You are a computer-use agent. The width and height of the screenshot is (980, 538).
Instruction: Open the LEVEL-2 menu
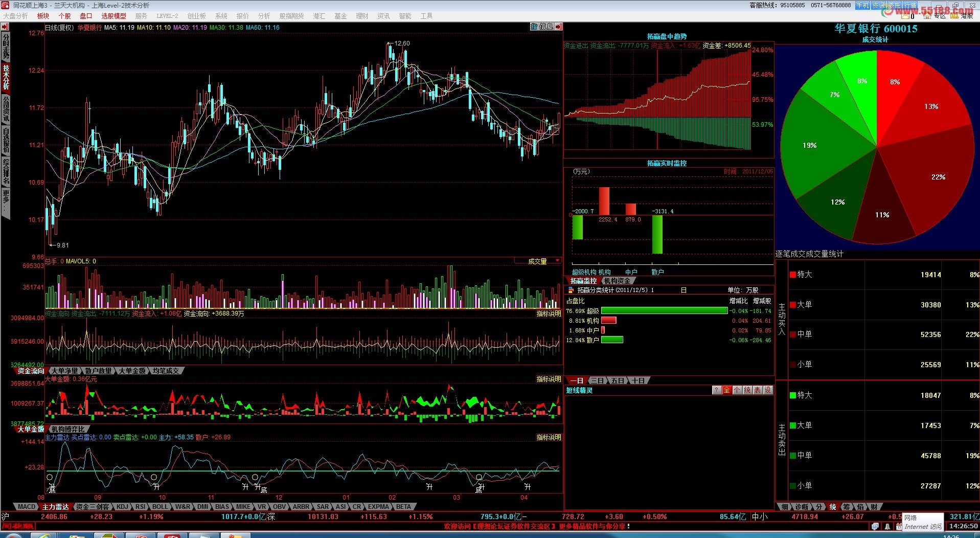167,16
